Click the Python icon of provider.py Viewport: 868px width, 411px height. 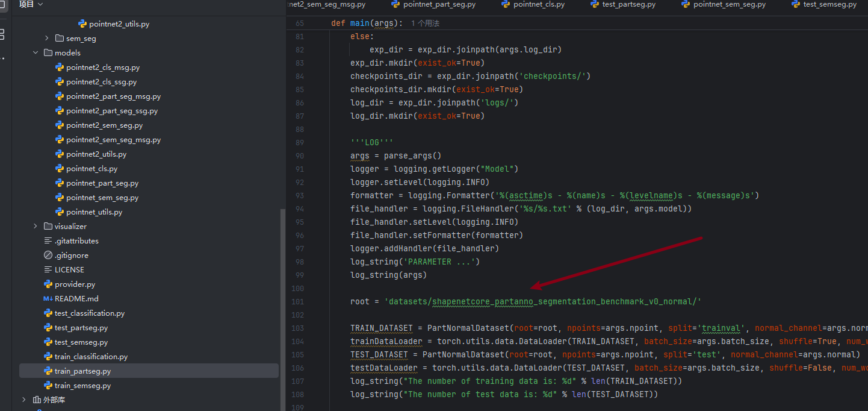pos(48,284)
